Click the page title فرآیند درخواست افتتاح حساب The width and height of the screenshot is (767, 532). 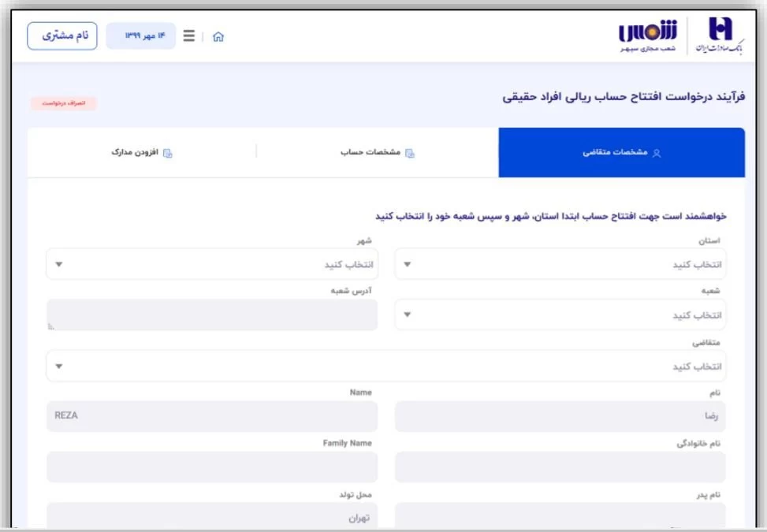tap(624, 97)
